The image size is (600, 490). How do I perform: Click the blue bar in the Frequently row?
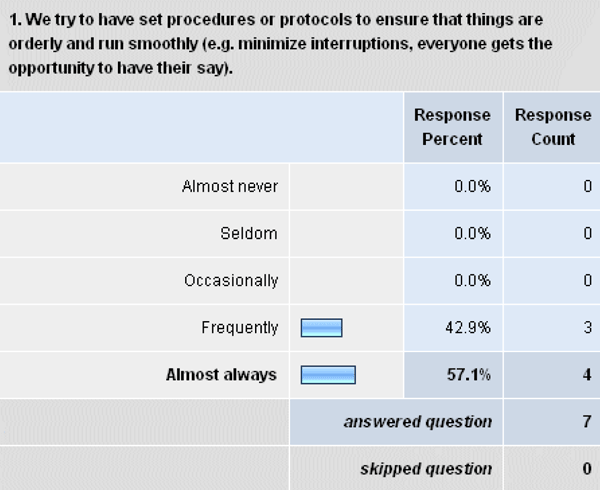[x=322, y=328]
